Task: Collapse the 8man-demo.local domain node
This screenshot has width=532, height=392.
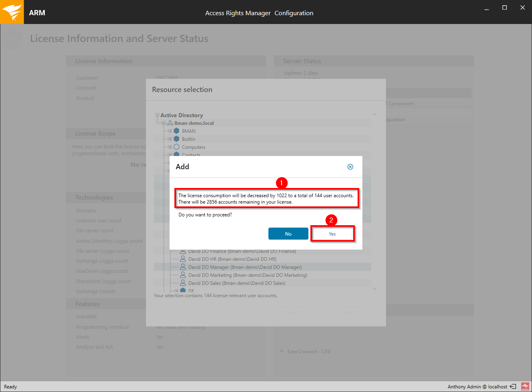Action: pyautogui.click(x=164, y=123)
